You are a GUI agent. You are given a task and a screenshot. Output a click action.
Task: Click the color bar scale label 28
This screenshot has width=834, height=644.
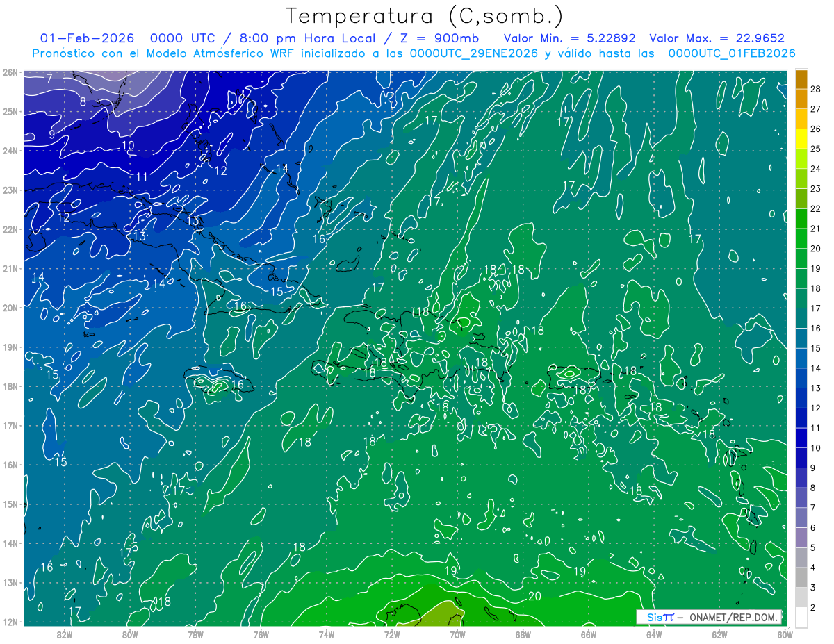coord(815,89)
